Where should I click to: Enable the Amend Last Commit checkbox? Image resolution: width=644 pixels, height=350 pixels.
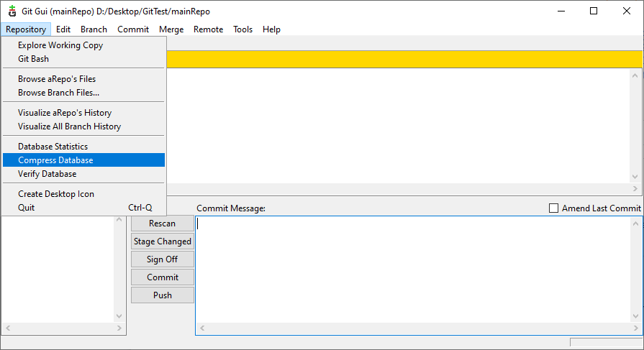pyautogui.click(x=553, y=208)
